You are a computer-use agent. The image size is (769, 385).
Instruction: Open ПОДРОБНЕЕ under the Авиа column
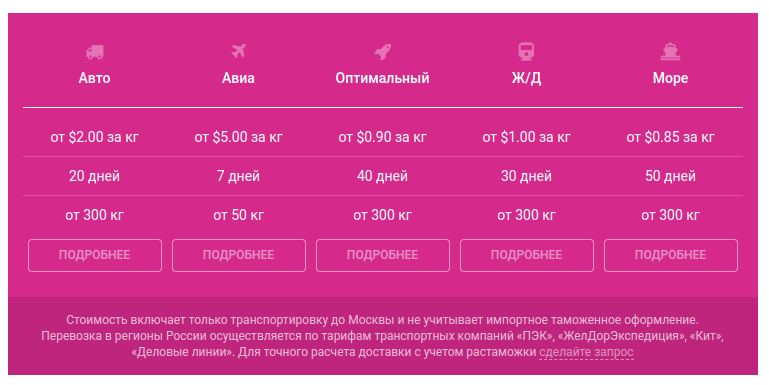click(x=239, y=255)
